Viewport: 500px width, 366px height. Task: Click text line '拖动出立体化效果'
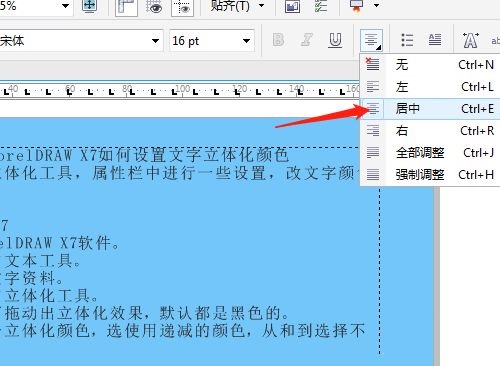point(75,313)
